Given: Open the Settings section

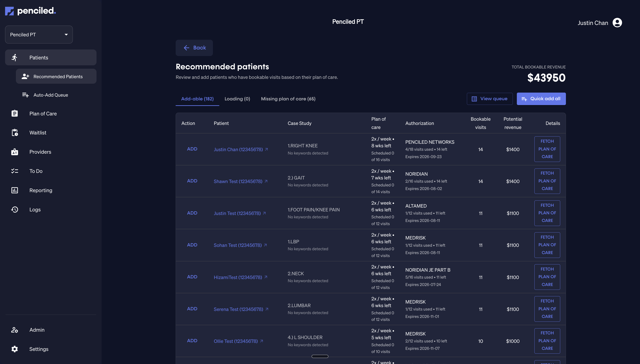Looking at the screenshot, I should click(x=51, y=349).
